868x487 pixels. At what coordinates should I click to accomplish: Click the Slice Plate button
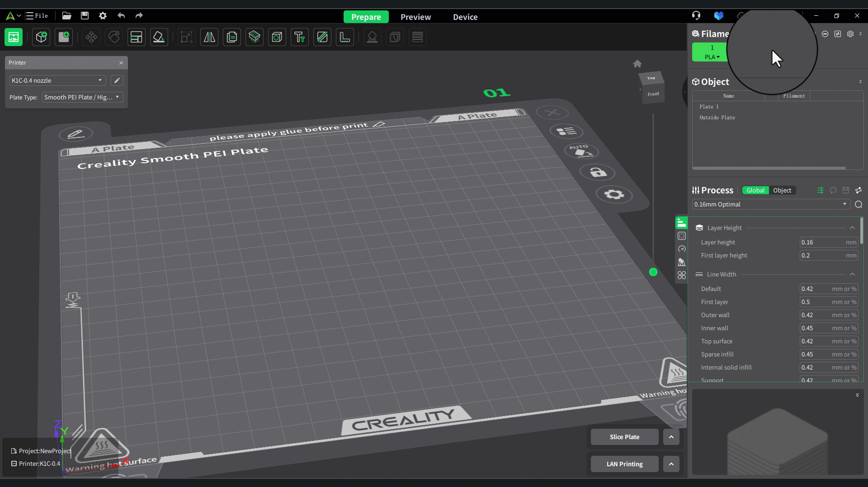pos(624,437)
